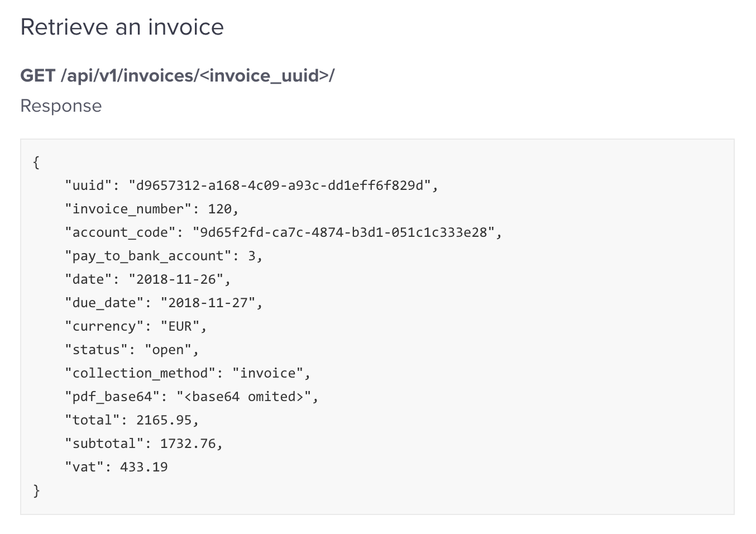Click the due_date value 2018-11-27
756x534 pixels.
point(208,303)
